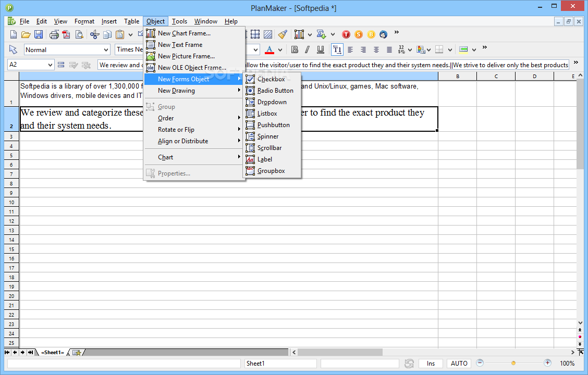The height and width of the screenshot is (375, 588).
Task: Save the workbook with the floppy icon
Action: [38, 34]
